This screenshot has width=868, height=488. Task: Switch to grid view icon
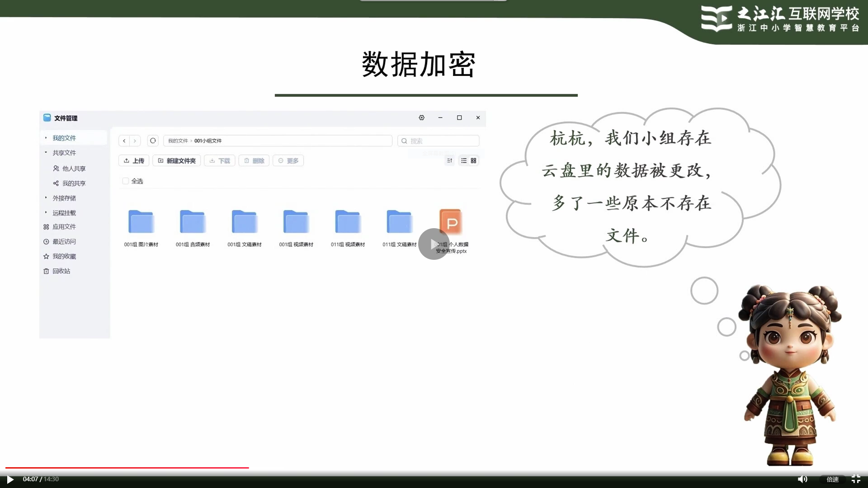click(x=474, y=160)
